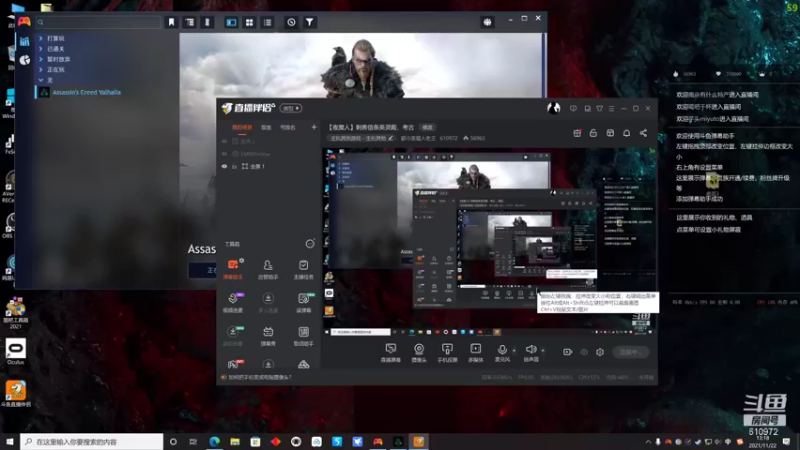Open the Playnite statistics pie chart icon
800x450 pixels.
(x=24, y=60)
